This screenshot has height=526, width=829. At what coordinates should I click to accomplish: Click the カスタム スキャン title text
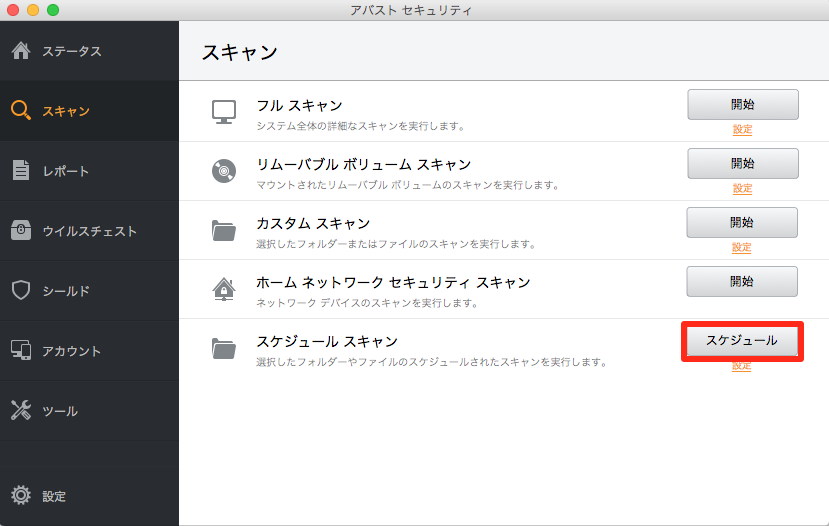point(313,224)
